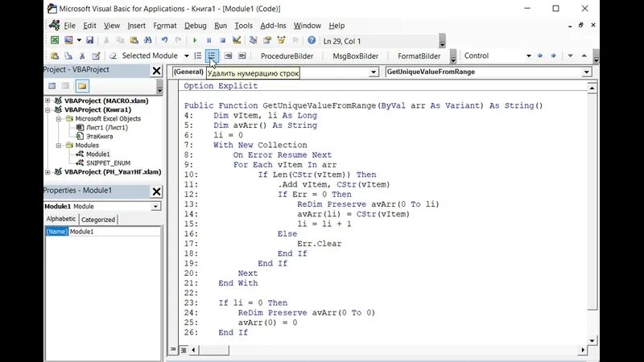Select ЭтаКнига in project tree
The image size is (644, 362).
click(99, 136)
